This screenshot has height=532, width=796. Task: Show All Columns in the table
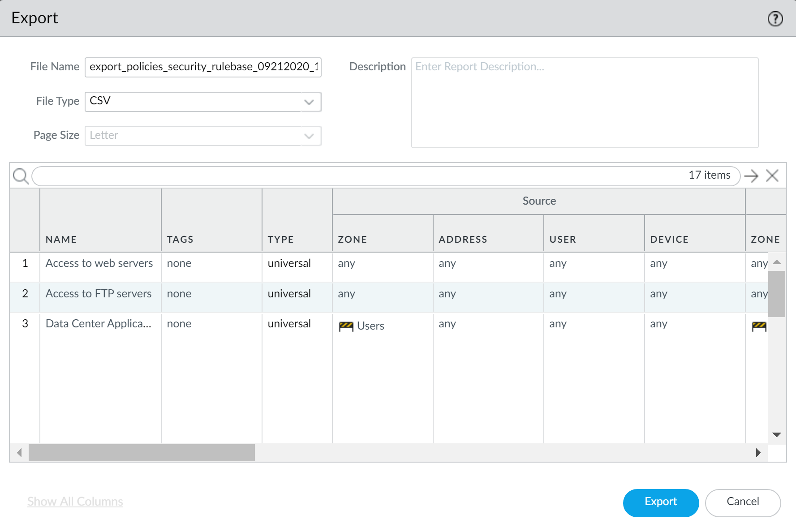[74, 501]
